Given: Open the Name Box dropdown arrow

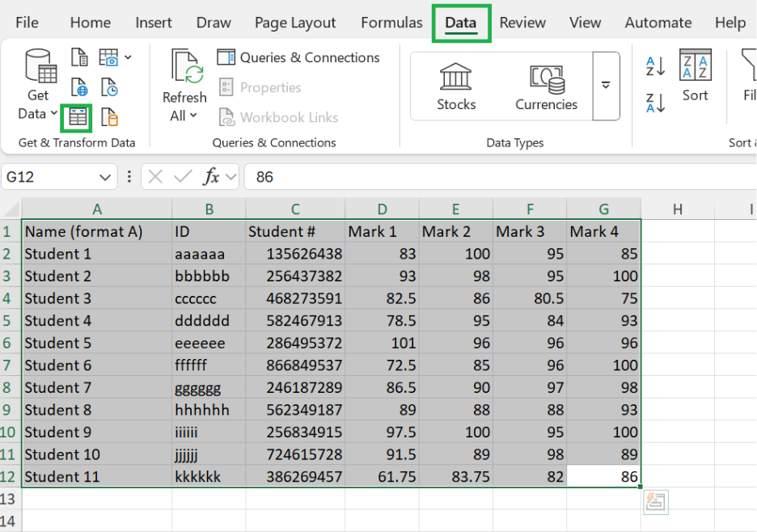Looking at the screenshot, I should point(105,177).
